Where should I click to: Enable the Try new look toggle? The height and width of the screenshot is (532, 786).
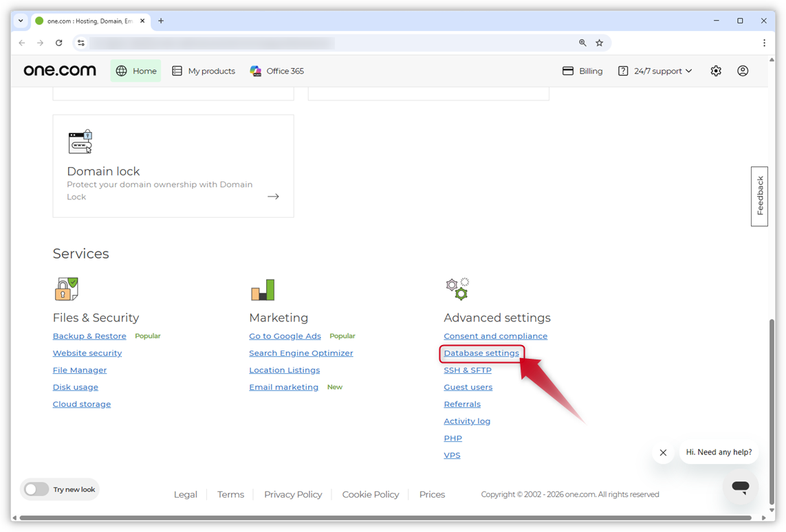(36, 489)
